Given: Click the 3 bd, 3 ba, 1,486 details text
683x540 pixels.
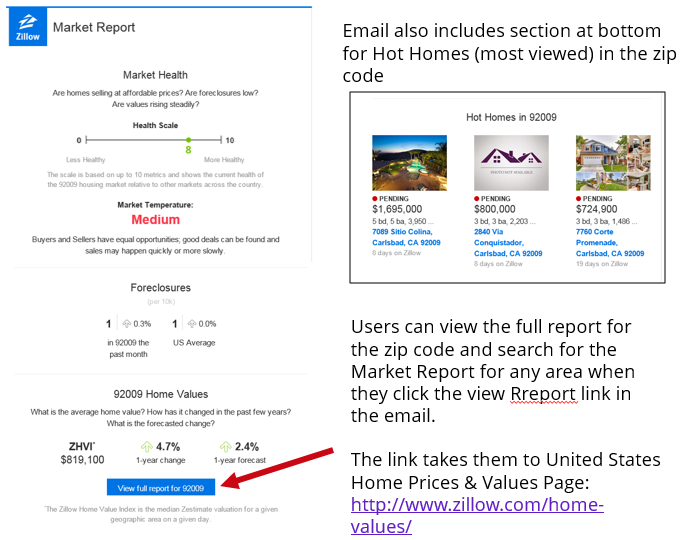Looking at the screenshot, I should (606, 221).
